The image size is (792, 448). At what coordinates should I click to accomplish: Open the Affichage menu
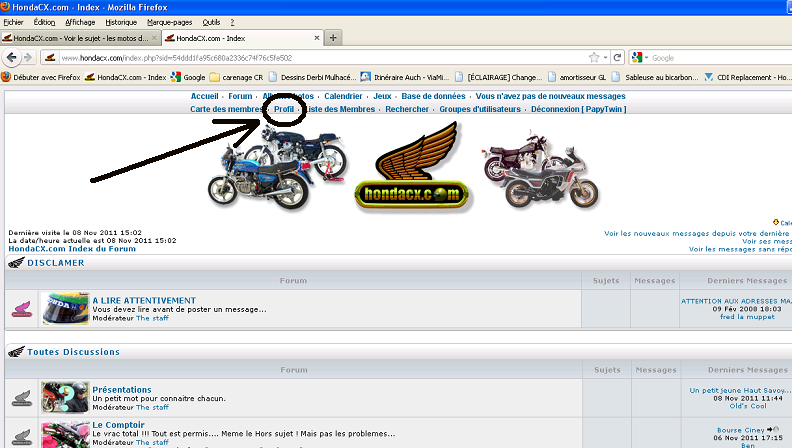tap(80, 22)
